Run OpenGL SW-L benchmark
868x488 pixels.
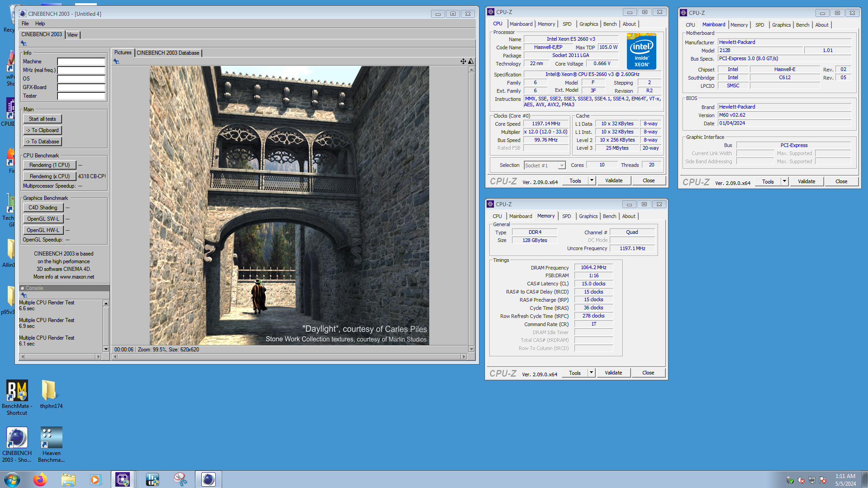tap(43, 219)
